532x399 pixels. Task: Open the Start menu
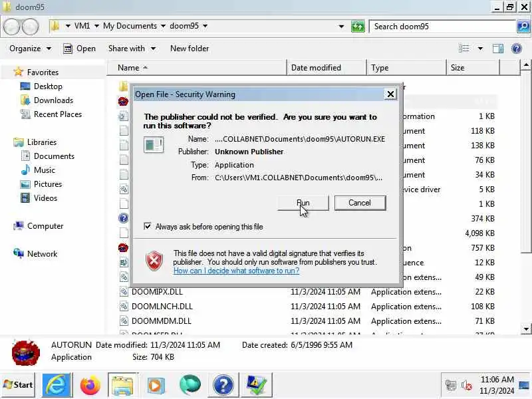coord(18,385)
